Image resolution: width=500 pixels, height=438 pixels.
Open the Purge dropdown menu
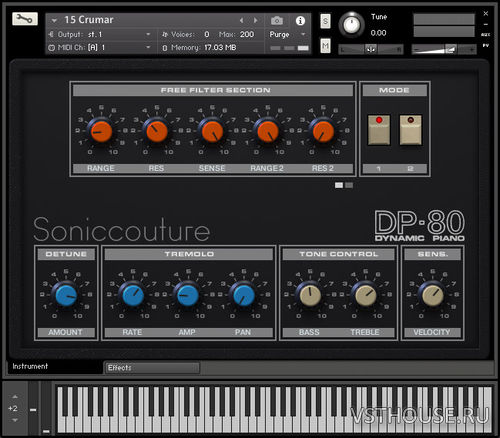[288, 34]
